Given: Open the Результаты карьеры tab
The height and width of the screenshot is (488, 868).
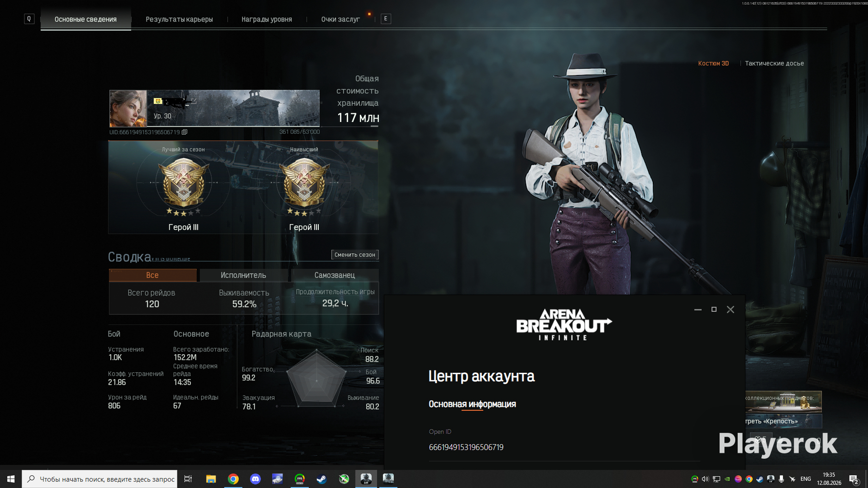Looking at the screenshot, I should 179,20.
